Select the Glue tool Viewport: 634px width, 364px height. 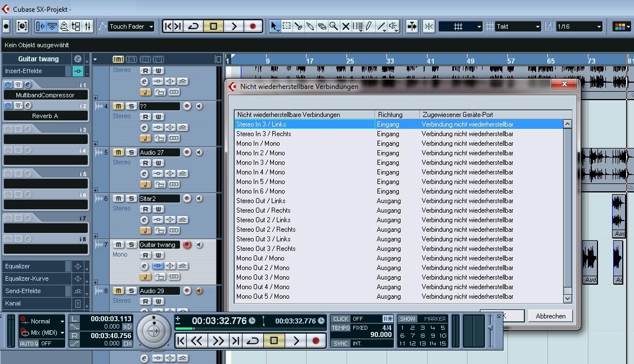310,26
